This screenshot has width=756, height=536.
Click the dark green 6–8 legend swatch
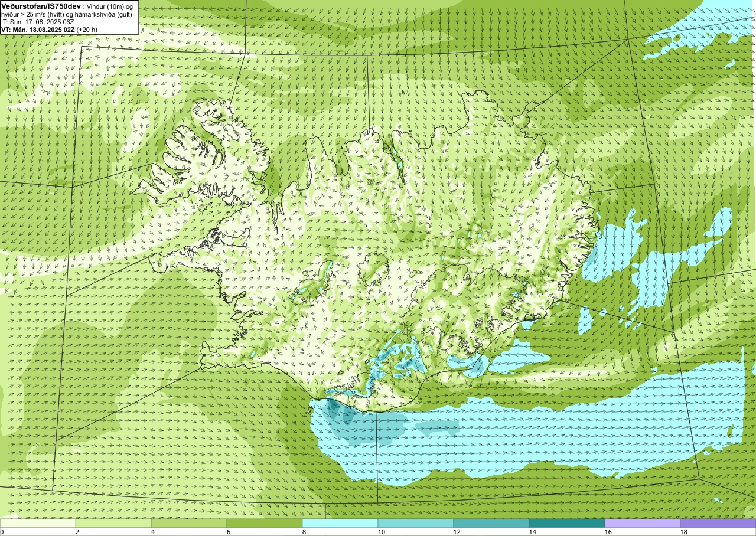(x=265, y=523)
